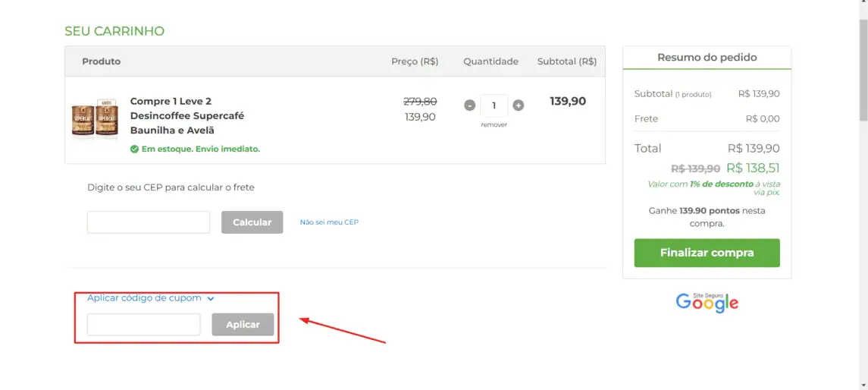The height and width of the screenshot is (390, 868).
Task: Select '1% de desconto à vista via pix' note
Action: pyautogui.click(x=713, y=188)
